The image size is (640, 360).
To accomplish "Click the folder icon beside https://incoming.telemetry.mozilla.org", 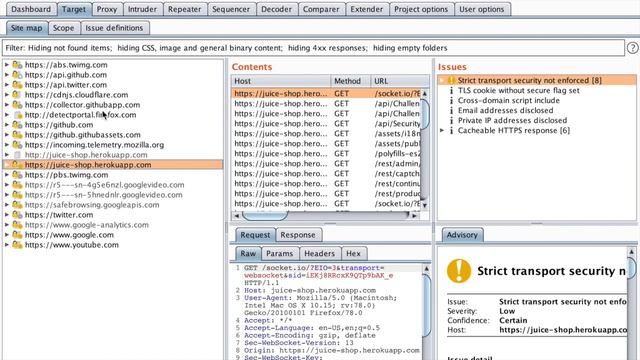I will [17, 144].
